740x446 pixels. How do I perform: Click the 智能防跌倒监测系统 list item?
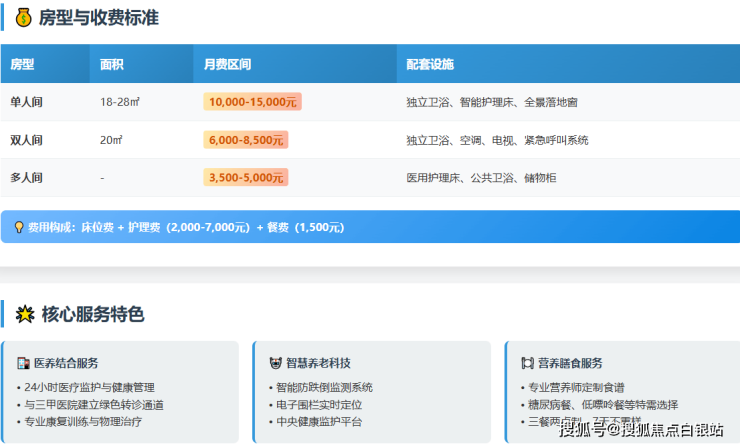coord(324,387)
